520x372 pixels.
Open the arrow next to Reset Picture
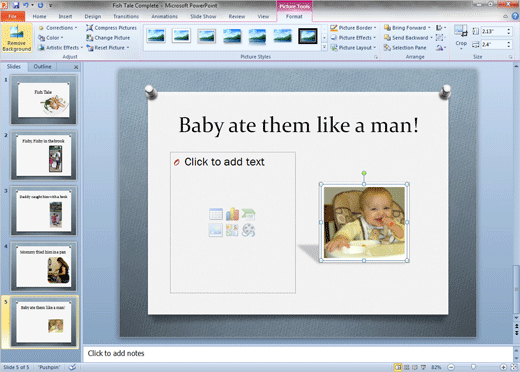click(x=128, y=48)
